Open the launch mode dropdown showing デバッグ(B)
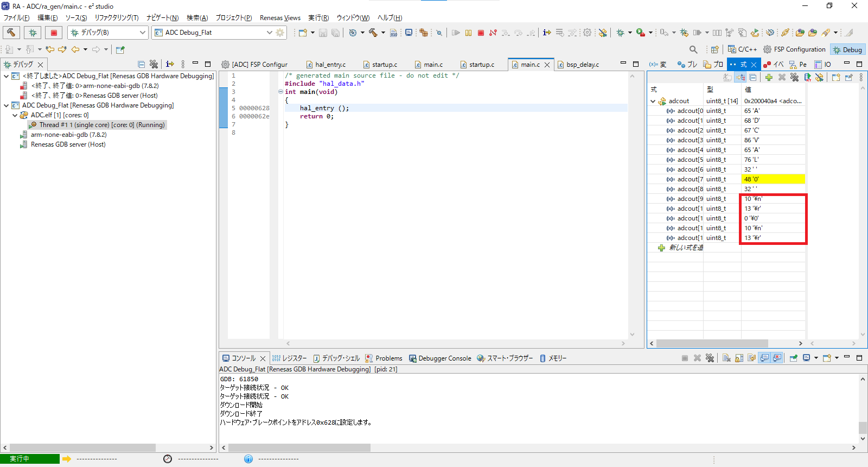This screenshot has width=868, height=467. tap(108, 33)
